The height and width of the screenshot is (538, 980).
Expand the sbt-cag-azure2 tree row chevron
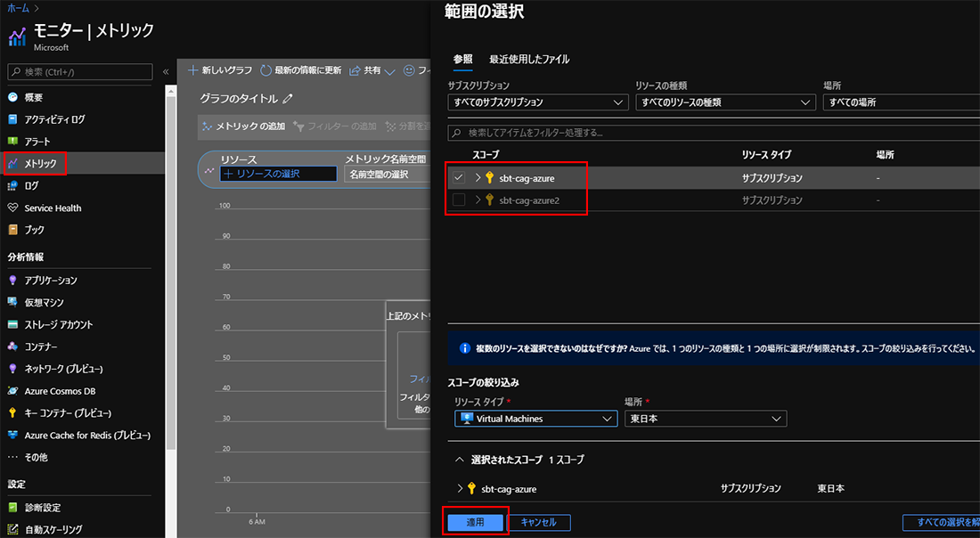click(x=478, y=200)
